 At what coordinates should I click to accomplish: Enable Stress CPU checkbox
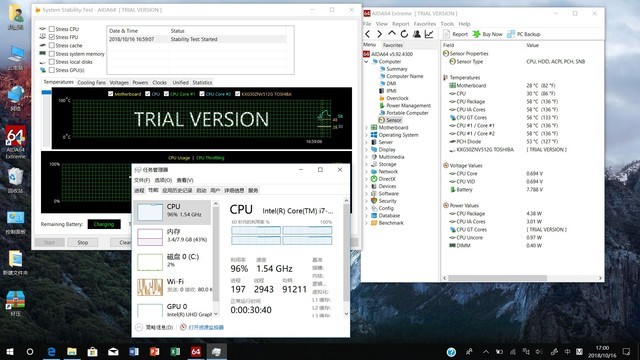(52, 29)
